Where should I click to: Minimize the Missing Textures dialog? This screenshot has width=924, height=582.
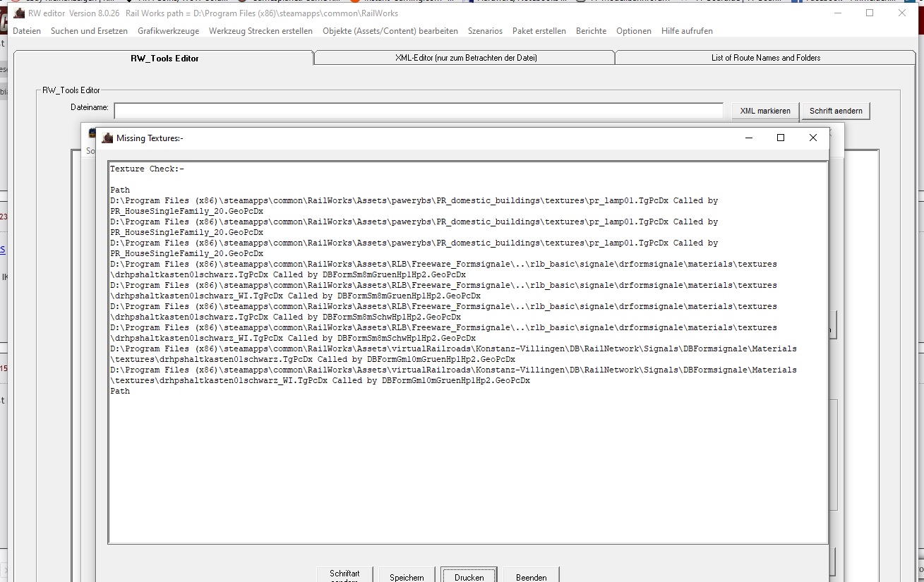click(748, 138)
